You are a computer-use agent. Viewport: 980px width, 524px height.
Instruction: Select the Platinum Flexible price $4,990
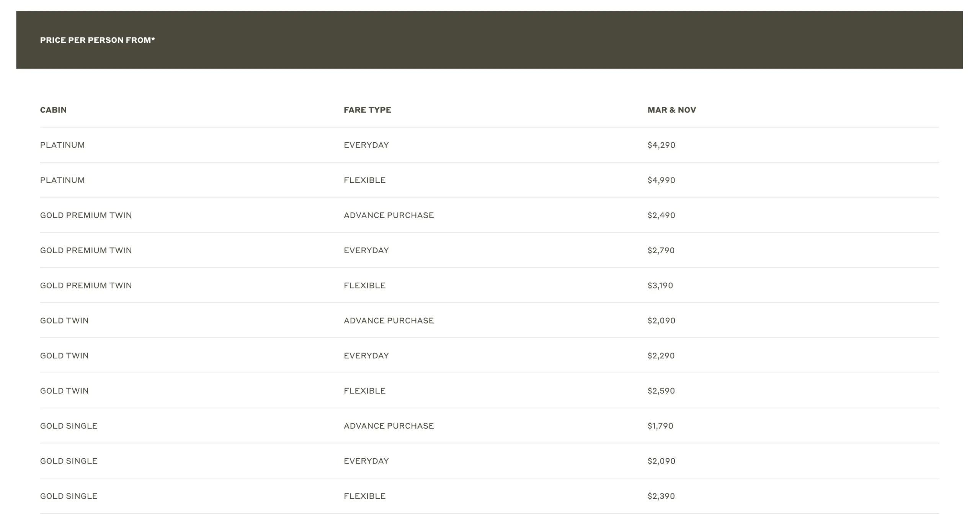tap(661, 180)
